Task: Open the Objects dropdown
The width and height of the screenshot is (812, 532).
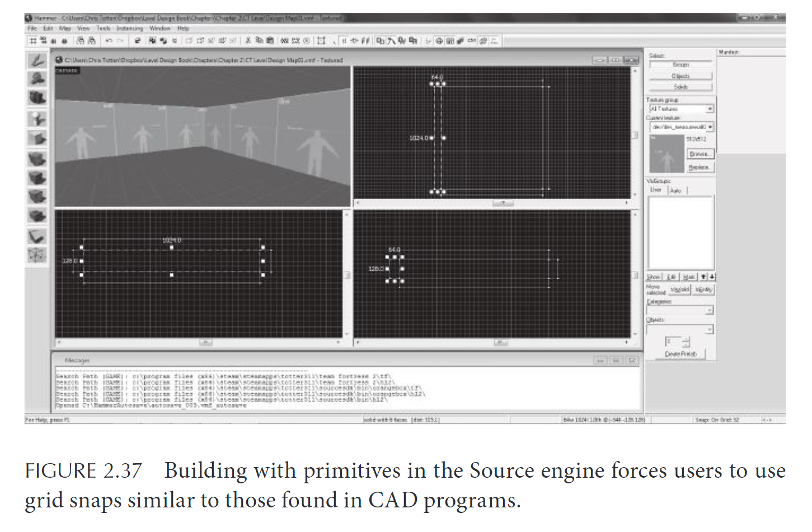Action: 680,329
